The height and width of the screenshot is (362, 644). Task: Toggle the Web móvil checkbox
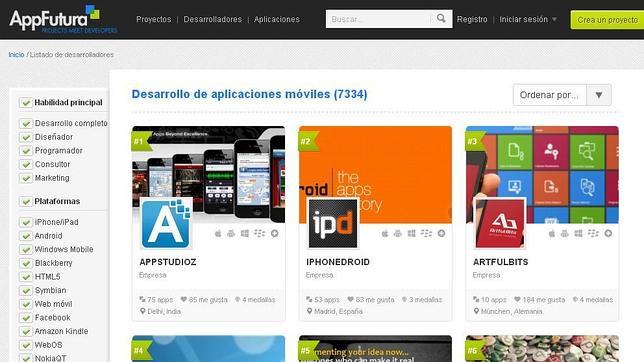25,304
